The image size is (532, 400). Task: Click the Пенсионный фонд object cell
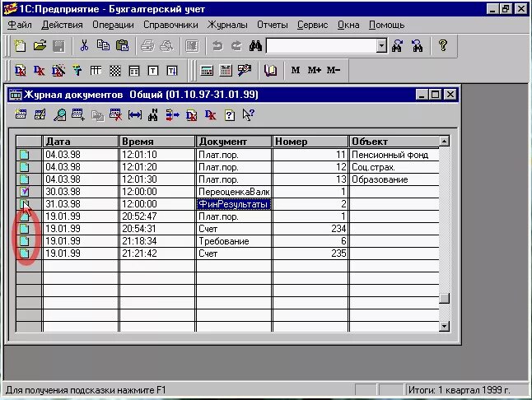pos(394,155)
